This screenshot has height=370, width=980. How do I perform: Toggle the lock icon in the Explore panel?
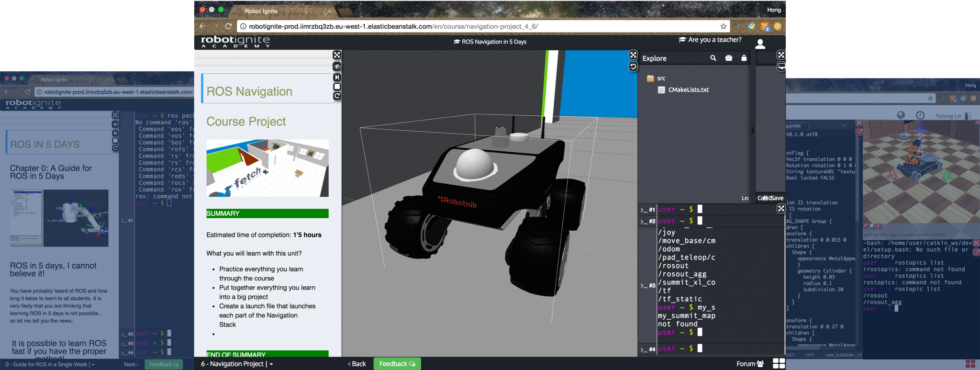pyautogui.click(x=744, y=58)
